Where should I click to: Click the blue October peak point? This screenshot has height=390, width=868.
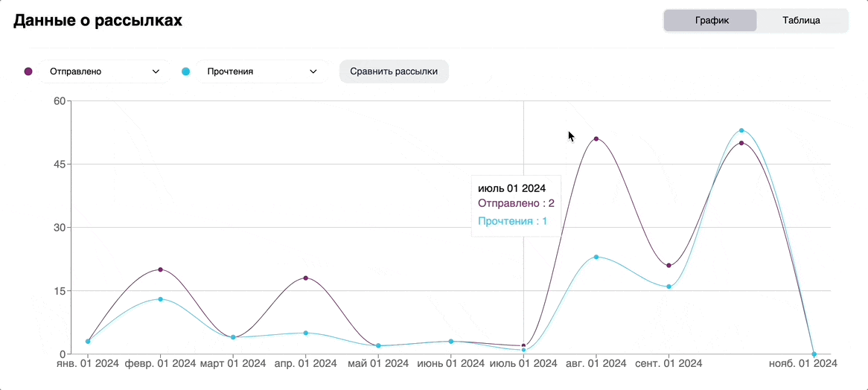click(x=741, y=130)
